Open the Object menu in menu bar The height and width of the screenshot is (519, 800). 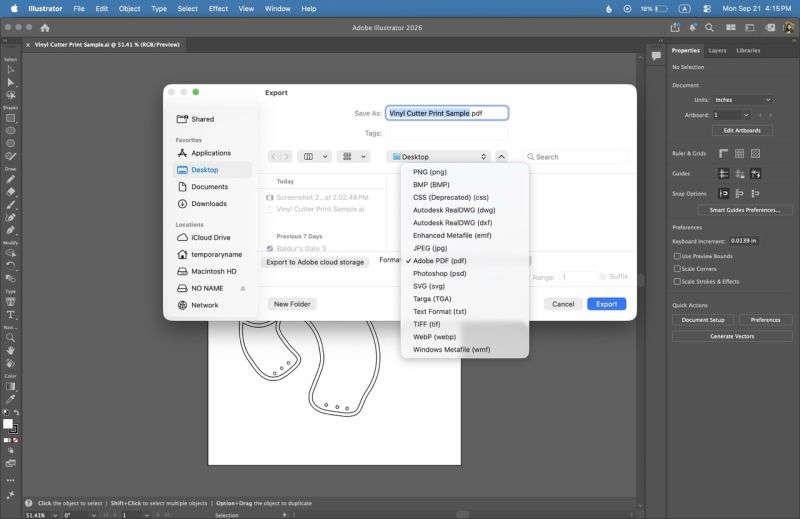pyautogui.click(x=129, y=9)
